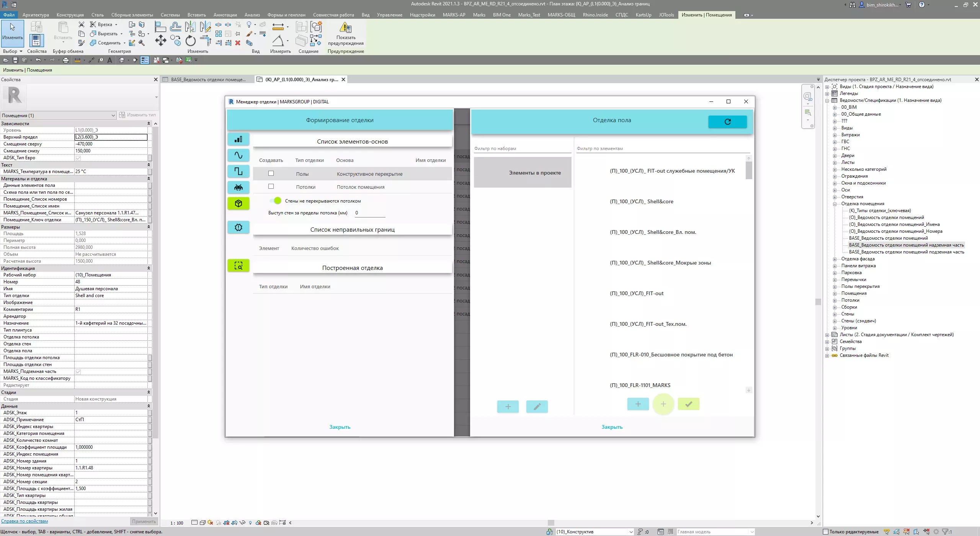Click Показать предупреждения warning icon
The height and width of the screenshot is (536, 980).
[345, 28]
